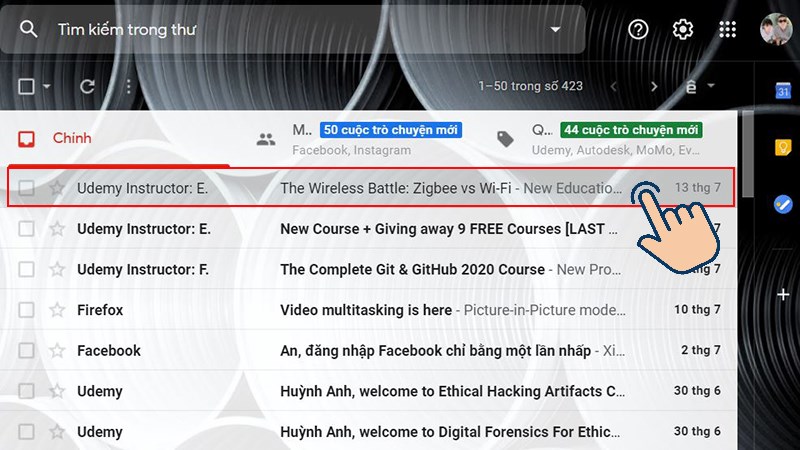Screen dimensions: 800x450
Task: Switch to the Chính primary tab
Action: [72, 138]
